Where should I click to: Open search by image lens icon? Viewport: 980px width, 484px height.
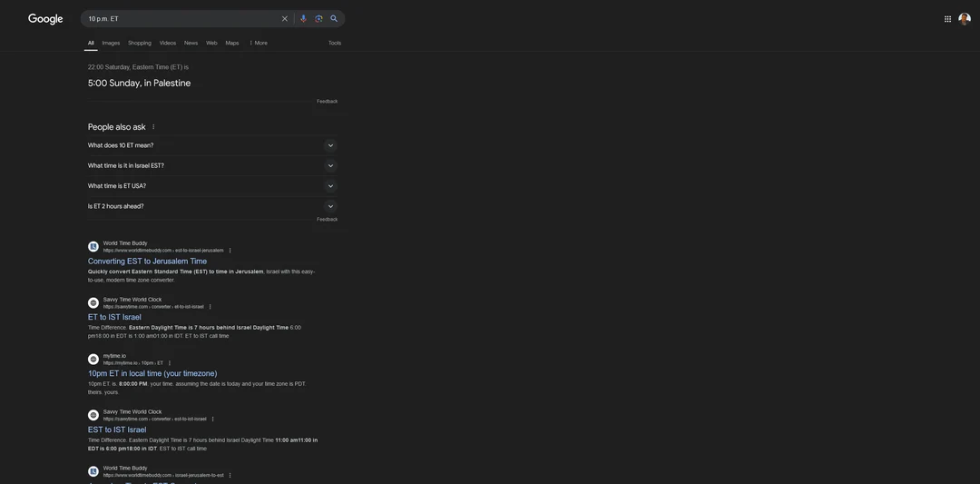click(318, 19)
